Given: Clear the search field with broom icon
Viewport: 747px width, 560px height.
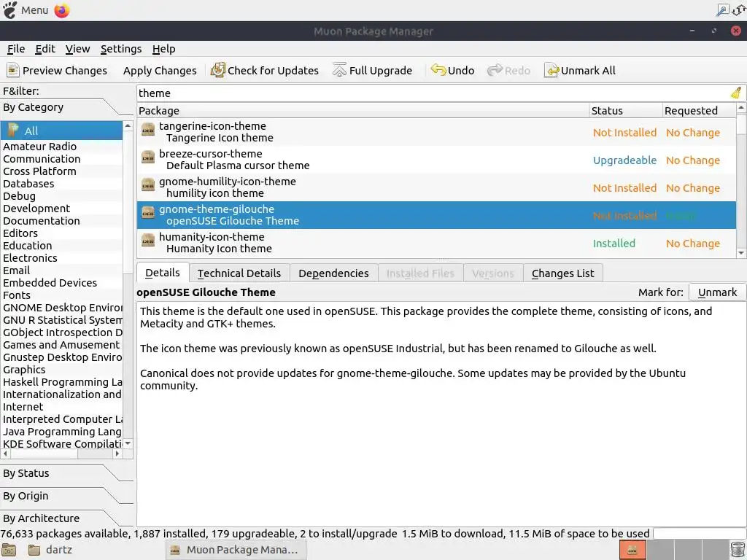Looking at the screenshot, I should (x=737, y=93).
